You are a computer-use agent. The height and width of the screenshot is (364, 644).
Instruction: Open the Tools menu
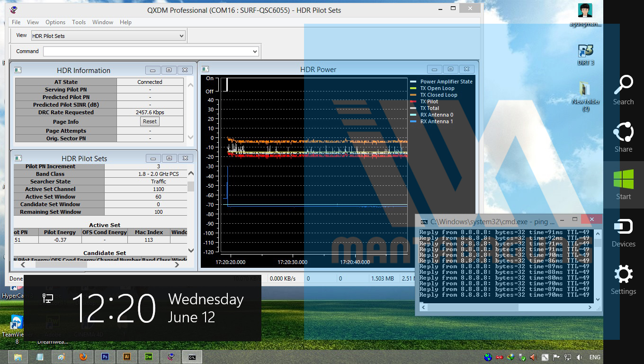pyautogui.click(x=79, y=22)
